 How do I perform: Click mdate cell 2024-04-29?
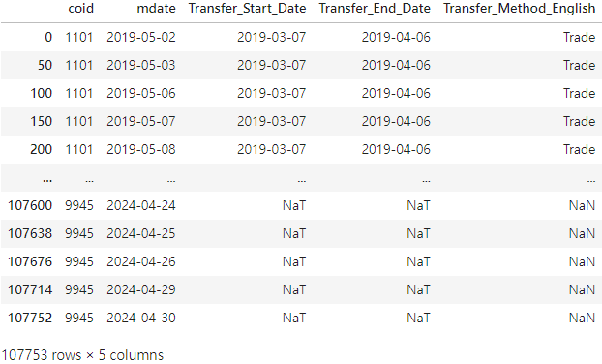pyautogui.click(x=141, y=289)
